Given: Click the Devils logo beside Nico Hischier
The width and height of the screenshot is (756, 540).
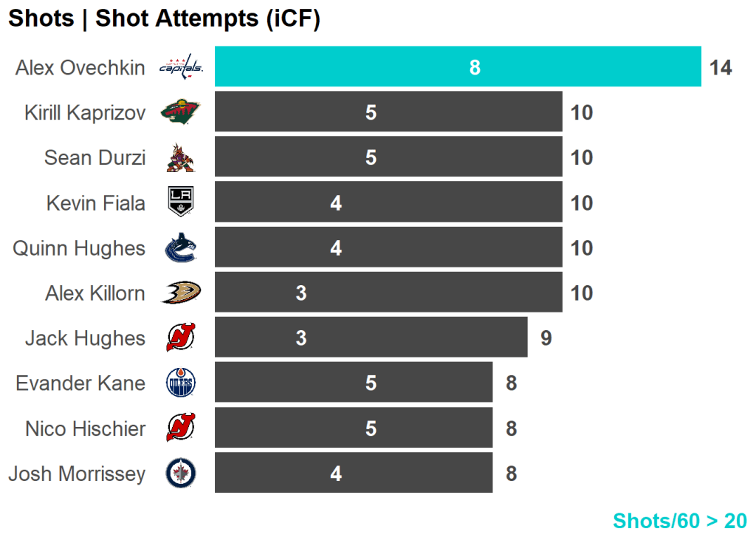Looking at the screenshot, I should [181, 428].
